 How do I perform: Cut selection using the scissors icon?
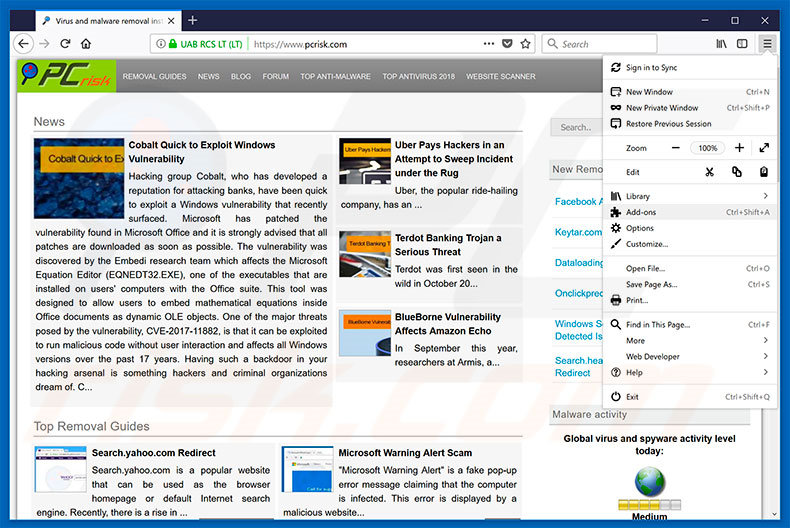click(709, 172)
